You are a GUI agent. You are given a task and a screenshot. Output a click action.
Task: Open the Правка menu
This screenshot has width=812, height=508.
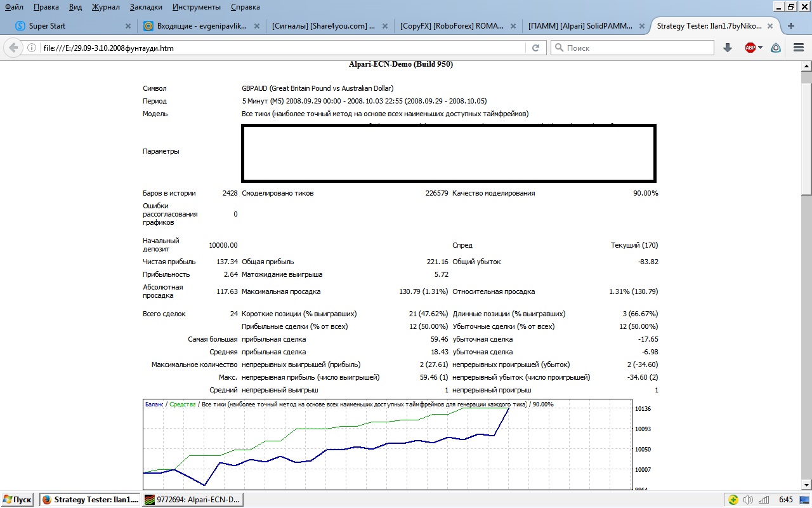coord(46,7)
